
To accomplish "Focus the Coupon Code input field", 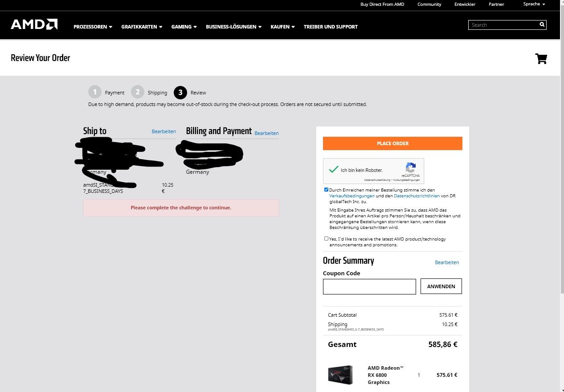I will [369, 286].
